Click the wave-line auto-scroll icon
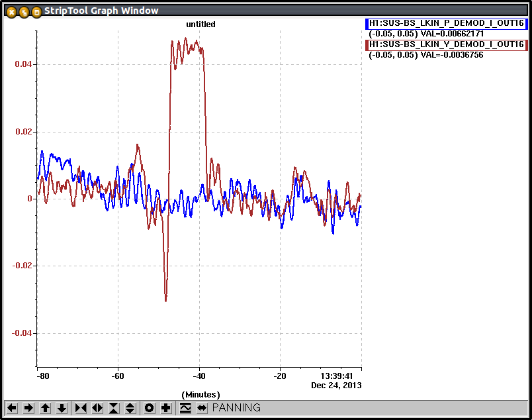532x420 pixels. 185,408
